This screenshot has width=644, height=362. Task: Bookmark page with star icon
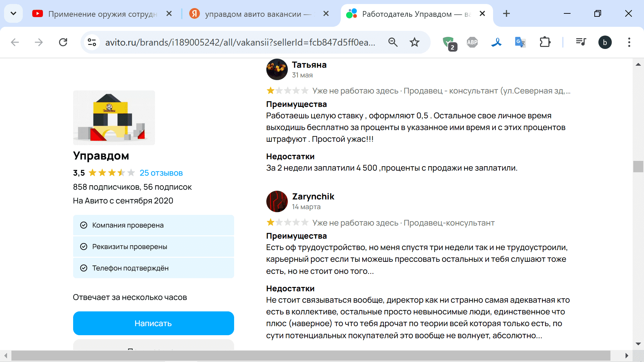tap(415, 42)
